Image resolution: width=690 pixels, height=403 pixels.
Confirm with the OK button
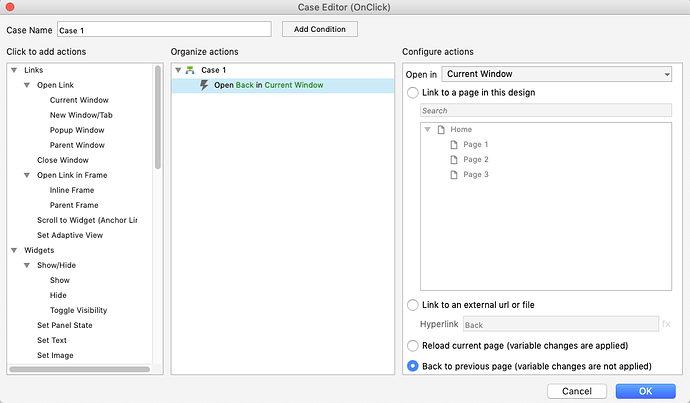[645, 390]
